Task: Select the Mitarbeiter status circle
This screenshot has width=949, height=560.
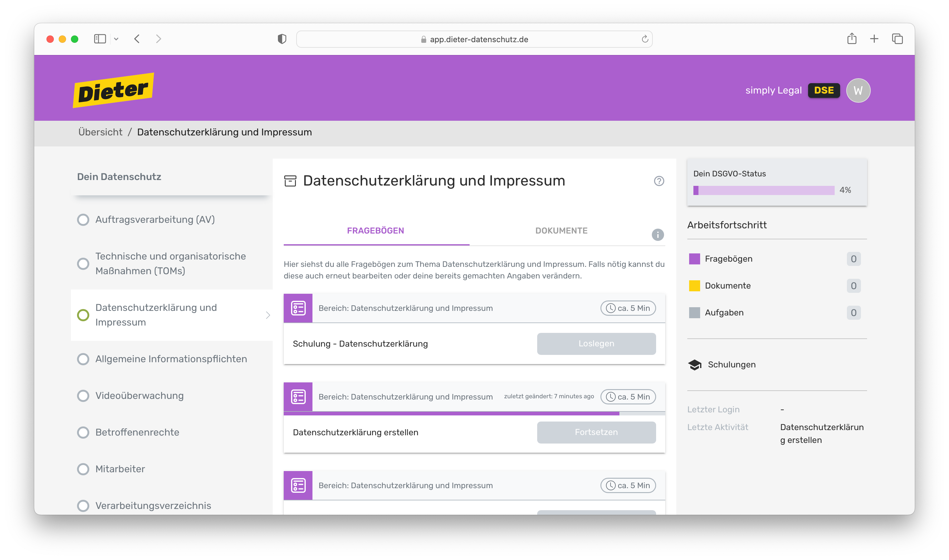Action: click(x=83, y=469)
